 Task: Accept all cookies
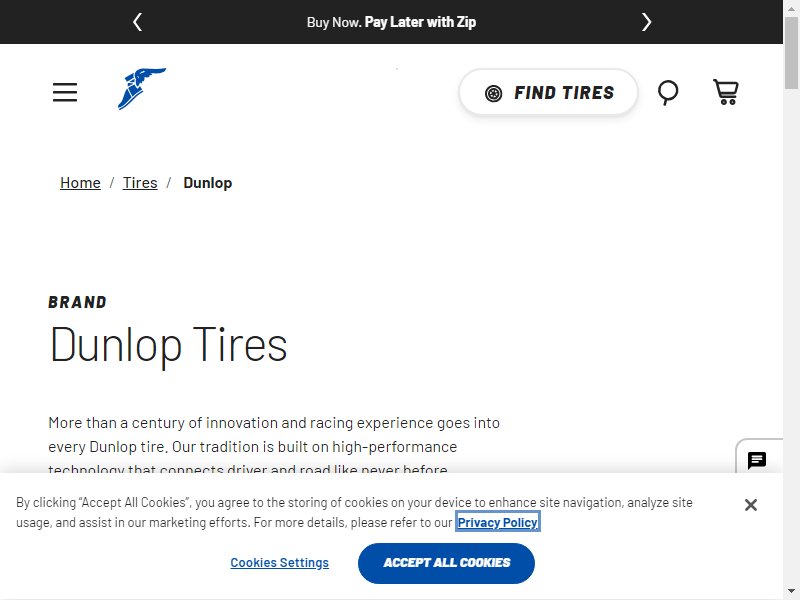coord(446,563)
